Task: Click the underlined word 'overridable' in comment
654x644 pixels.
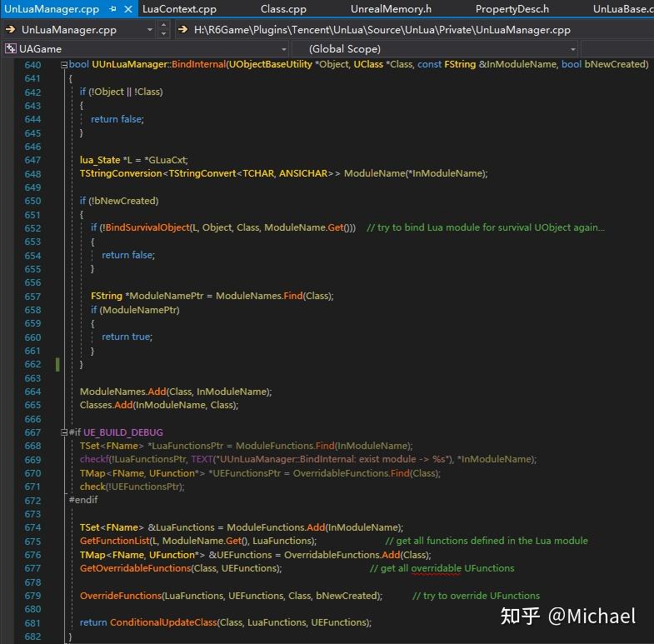Action: coord(437,568)
